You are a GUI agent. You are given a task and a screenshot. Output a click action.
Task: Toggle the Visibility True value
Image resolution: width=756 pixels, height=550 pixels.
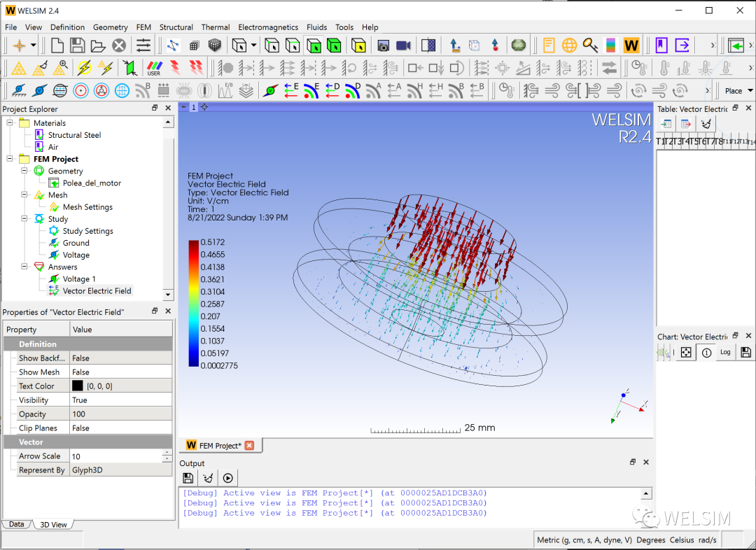pos(121,400)
